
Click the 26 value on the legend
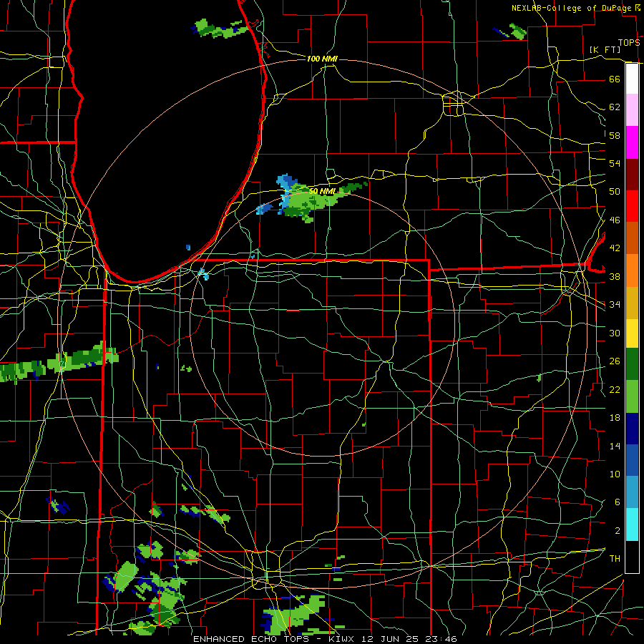(615, 361)
